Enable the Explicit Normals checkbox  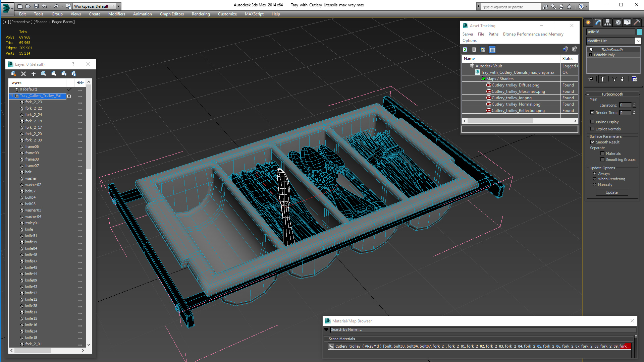coord(592,129)
